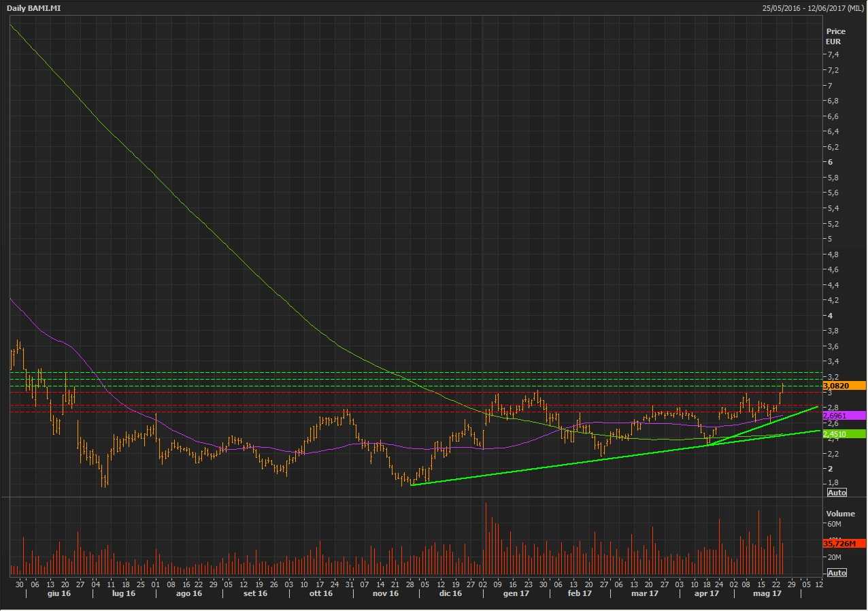The width and height of the screenshot is (868, 611).
Task: Click the date range label 25/05/2016 - 12/06/2017
Action: click(x=813, y=7)
